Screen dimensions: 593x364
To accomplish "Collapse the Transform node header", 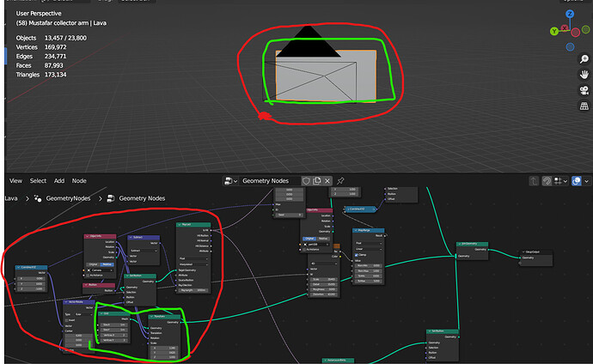I will (x=151, y=317).
